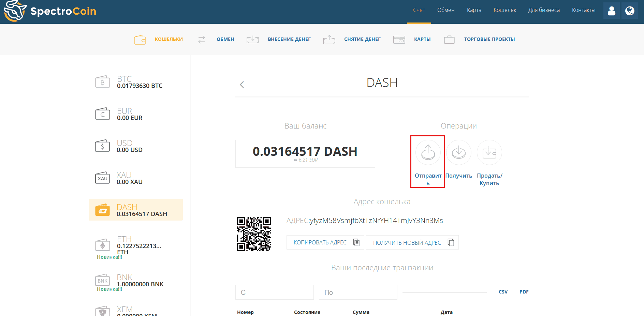Click the Получить label under operations
This screenshot has height=316, width=644.
pyautogui.click(x=459, y=176)
